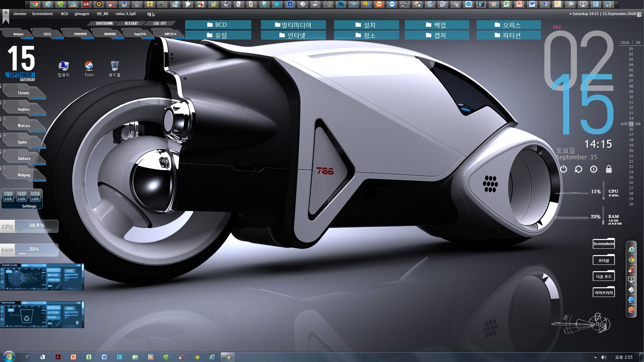Click the CPU 10.9 % usage bar
Screen dimensions: 644x362
coord(29,226)
